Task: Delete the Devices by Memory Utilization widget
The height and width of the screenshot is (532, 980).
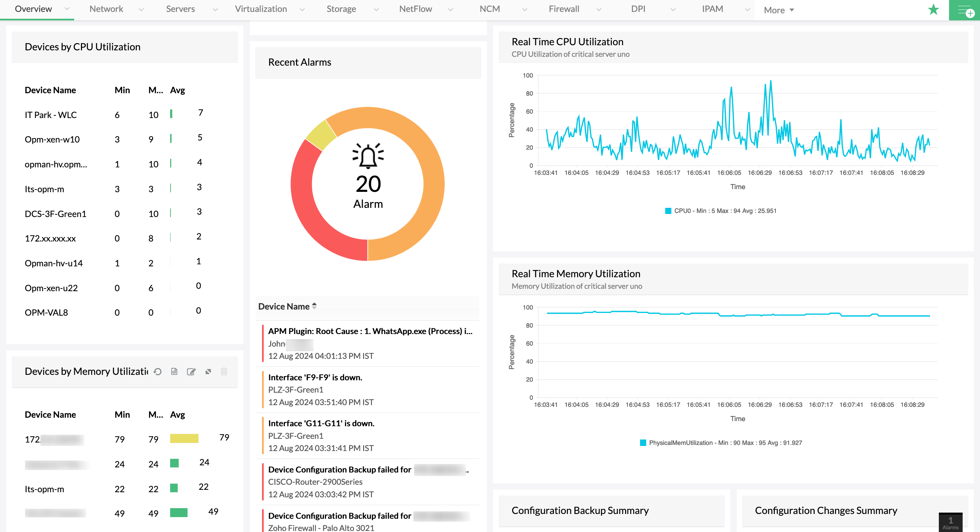Action: [224, 371]
